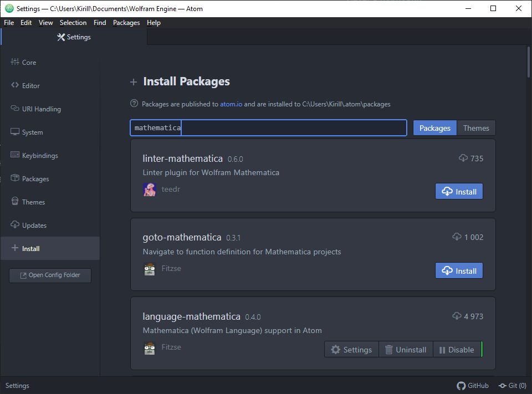This screenshot has height=394, width=532.
Task: Disable language-mathematica package
Action: [x=457, y=350]
